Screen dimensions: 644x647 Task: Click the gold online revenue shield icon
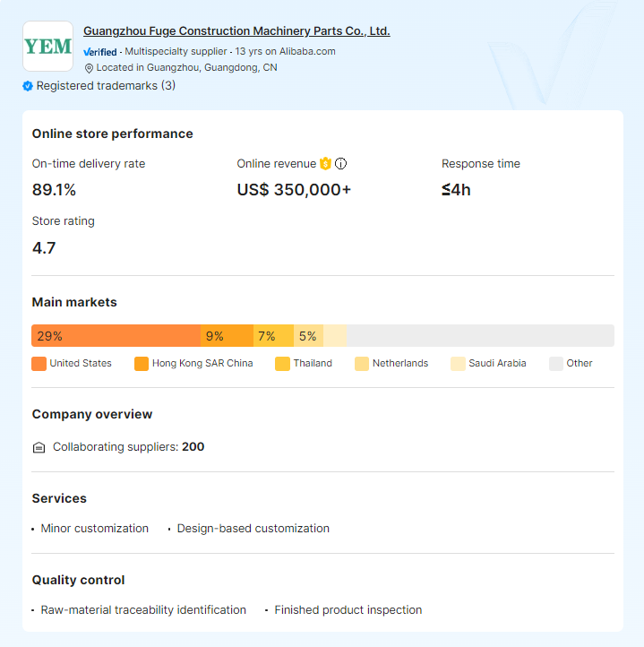[325, 164]
